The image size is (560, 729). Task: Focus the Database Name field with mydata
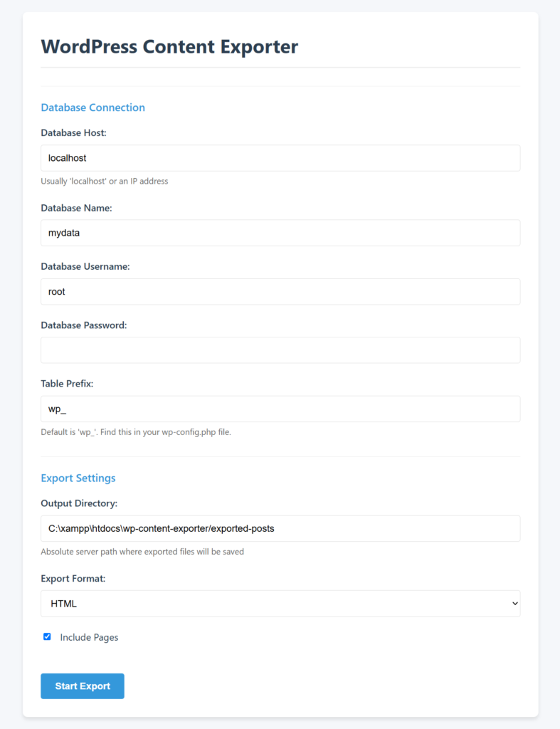(280, 233)
